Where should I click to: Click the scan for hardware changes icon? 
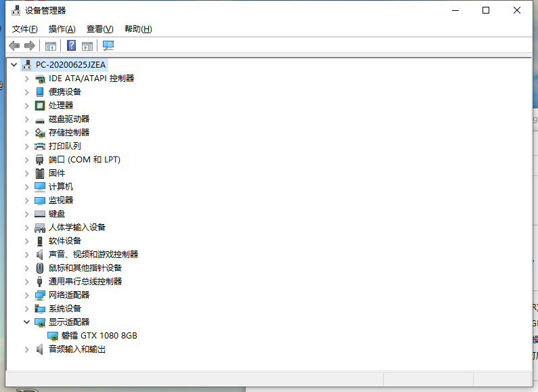(108, 45)
